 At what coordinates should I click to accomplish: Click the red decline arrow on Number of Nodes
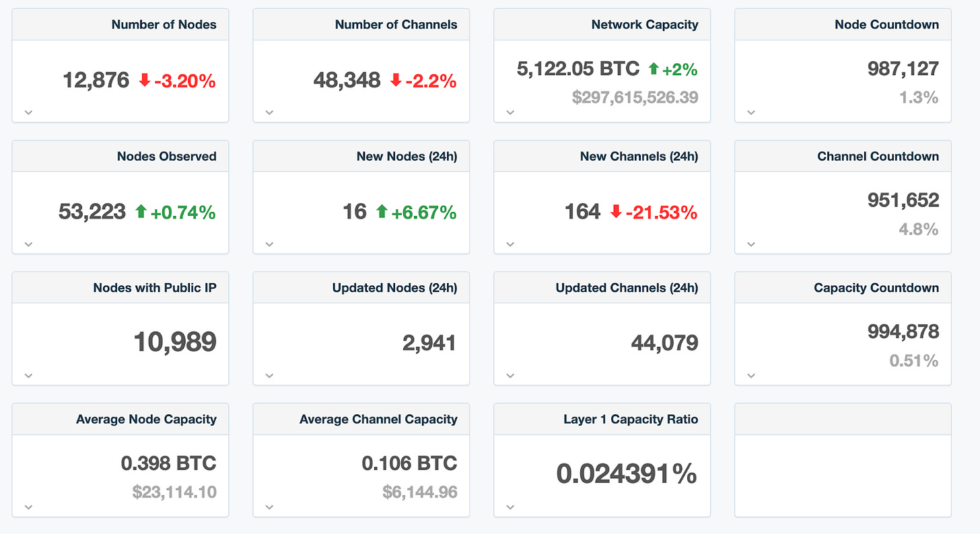tap(145, 80)
